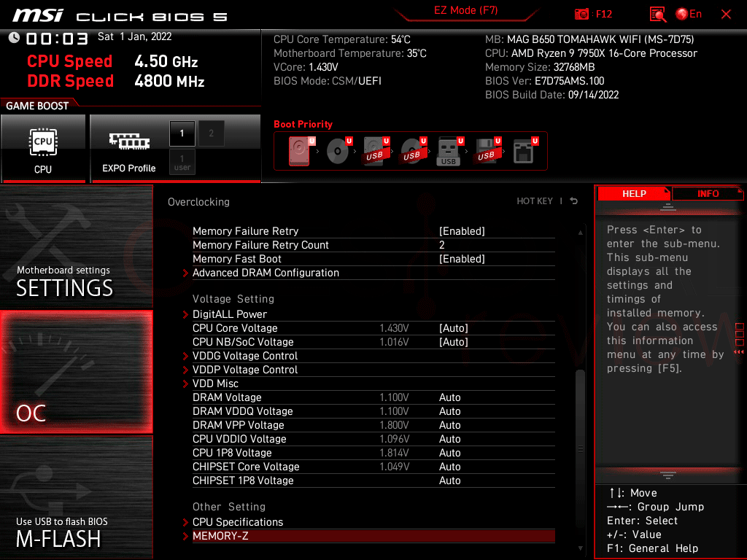This screenshot has height=560, width=747.
Task: Expand the VDD Misc submenu
Action: click(215, 384)
